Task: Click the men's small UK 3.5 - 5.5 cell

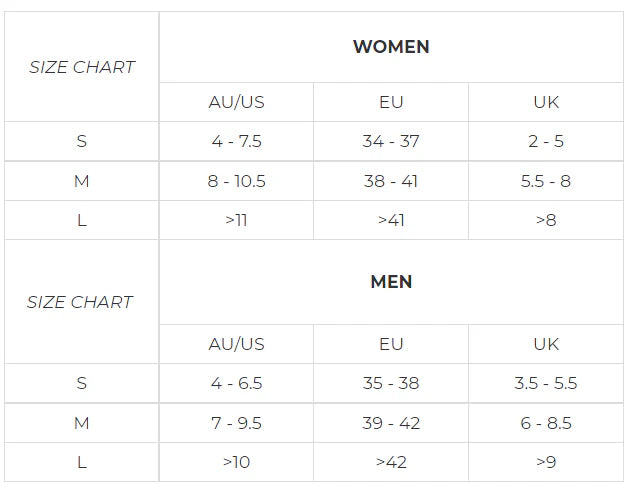Action: (546, 383)
